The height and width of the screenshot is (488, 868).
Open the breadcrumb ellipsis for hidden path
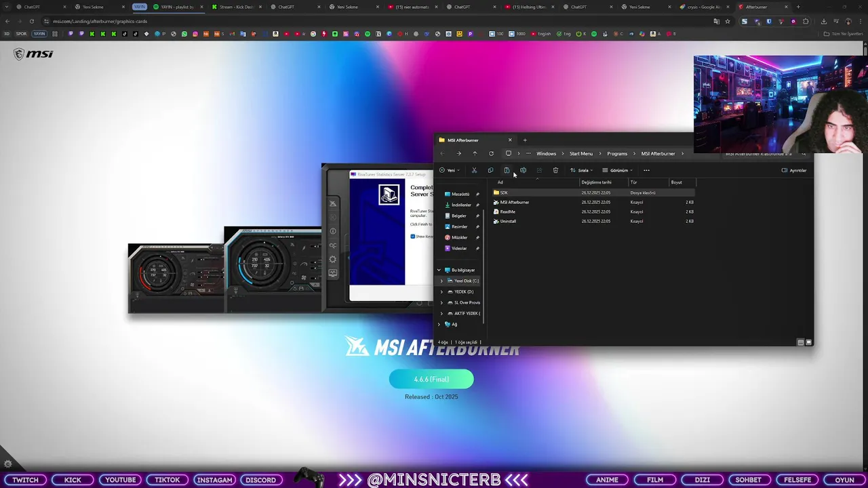pyautogui.click(x=528, y=153)
